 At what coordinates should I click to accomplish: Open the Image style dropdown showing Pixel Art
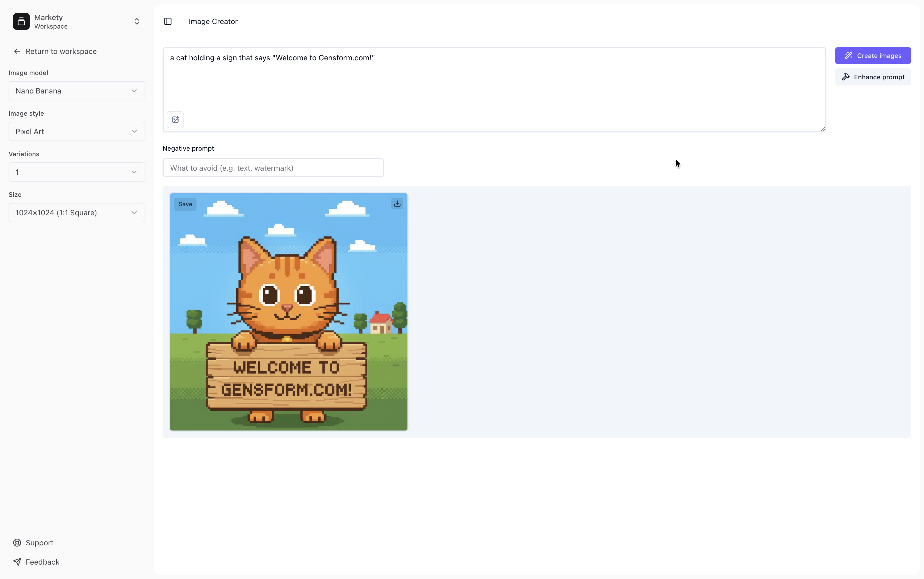pyautogui.click(x=76, y=131)
